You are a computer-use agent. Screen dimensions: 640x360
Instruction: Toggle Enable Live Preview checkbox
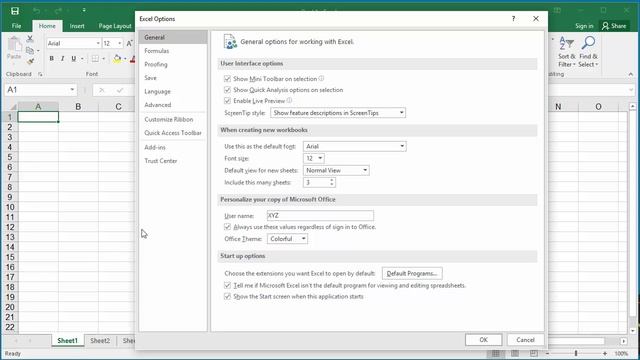tap(227, 101)
